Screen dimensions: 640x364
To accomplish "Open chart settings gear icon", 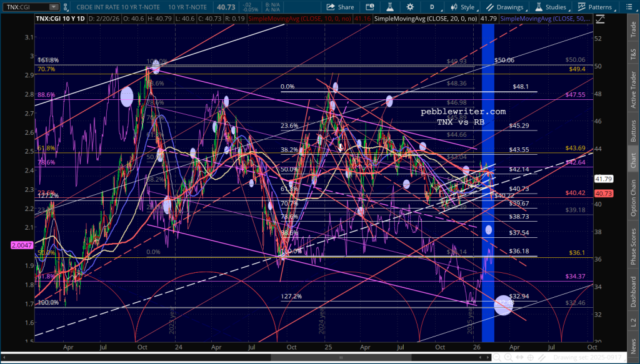I will 410,7.
